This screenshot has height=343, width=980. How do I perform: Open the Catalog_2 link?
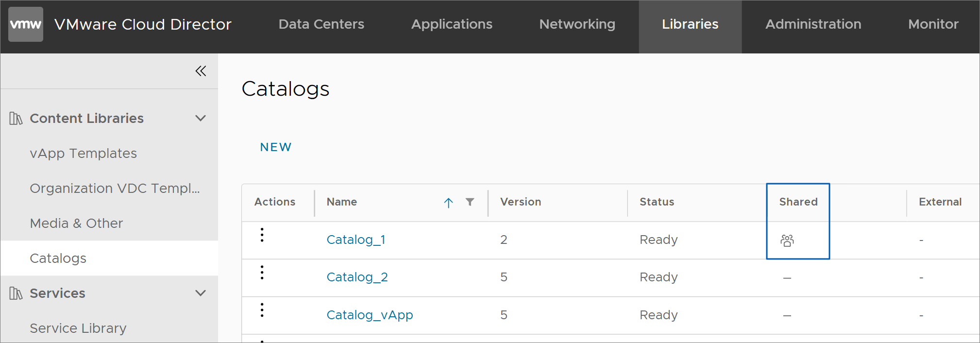pos(357,277)
